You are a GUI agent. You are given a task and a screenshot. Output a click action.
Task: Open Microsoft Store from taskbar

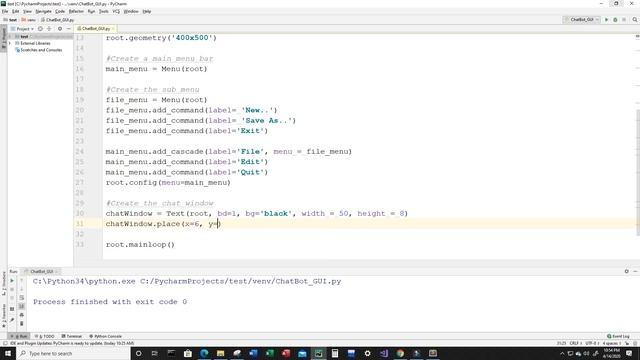[x=188, y=353]
